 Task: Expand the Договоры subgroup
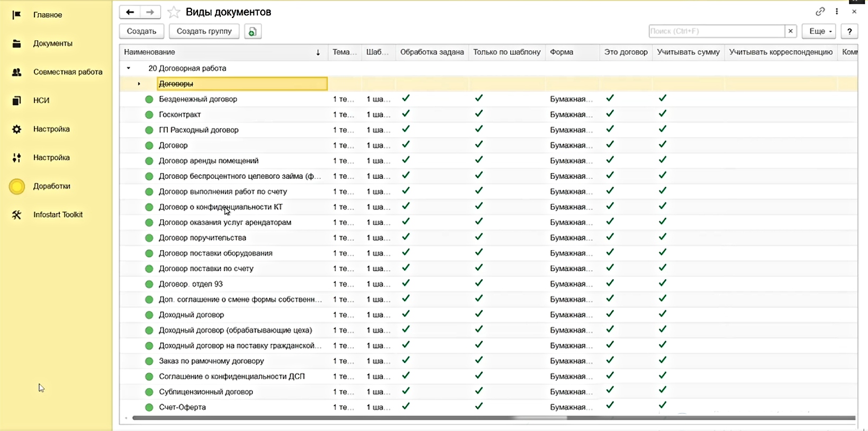pos(139,84)
